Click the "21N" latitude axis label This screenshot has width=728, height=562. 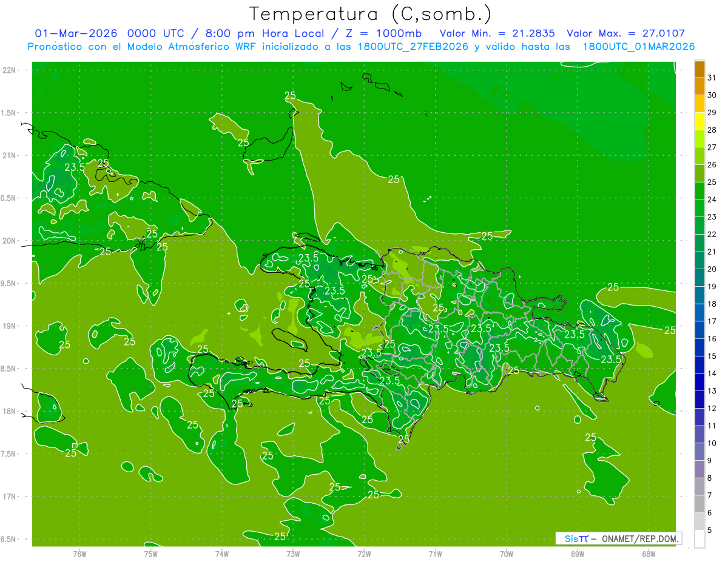10,156
